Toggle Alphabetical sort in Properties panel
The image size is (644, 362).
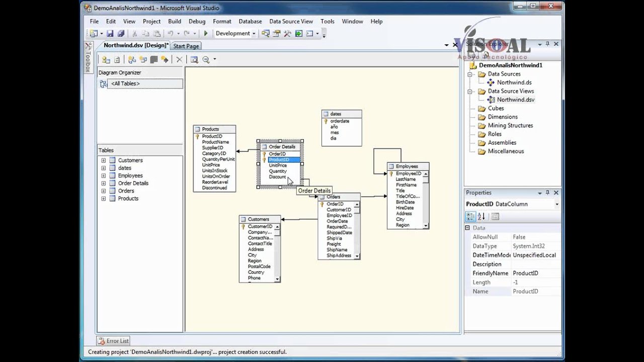point(481,217)
